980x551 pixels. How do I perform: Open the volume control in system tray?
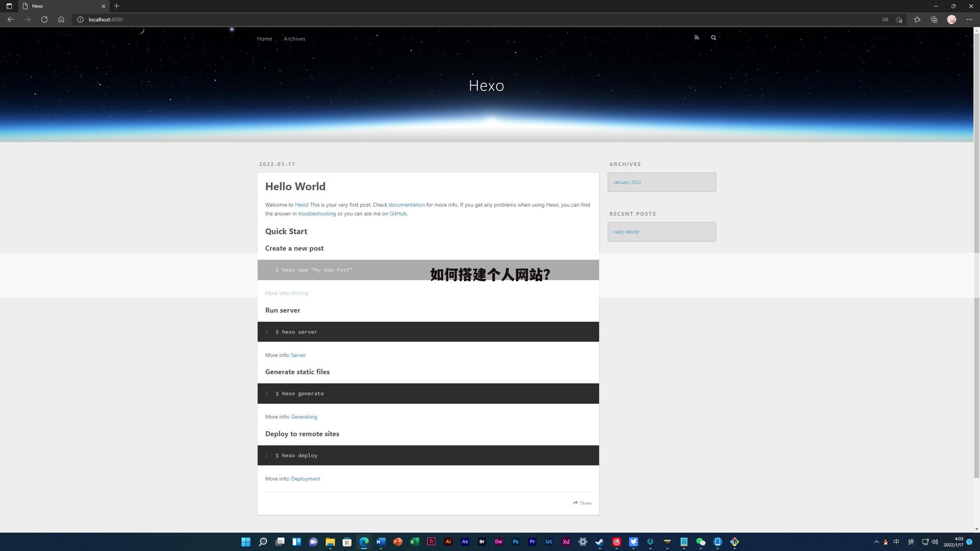click(935, 542)
